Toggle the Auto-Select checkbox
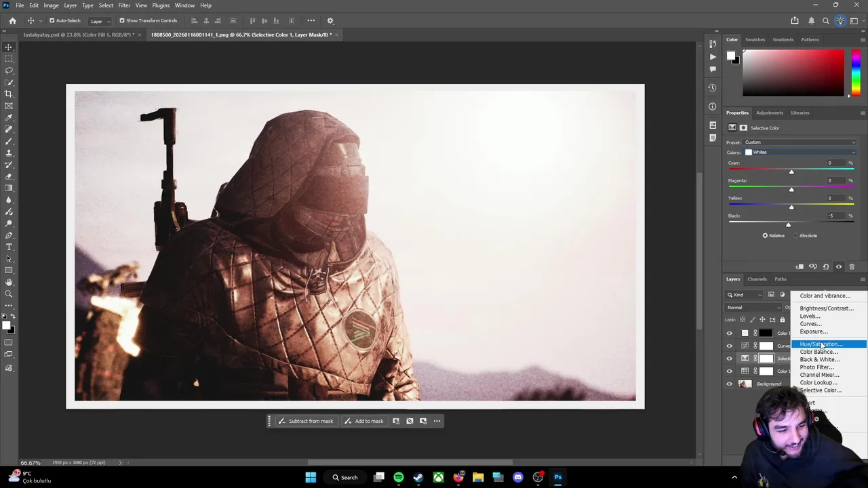This screenshot has width=868, height=488. click(52, 20)
